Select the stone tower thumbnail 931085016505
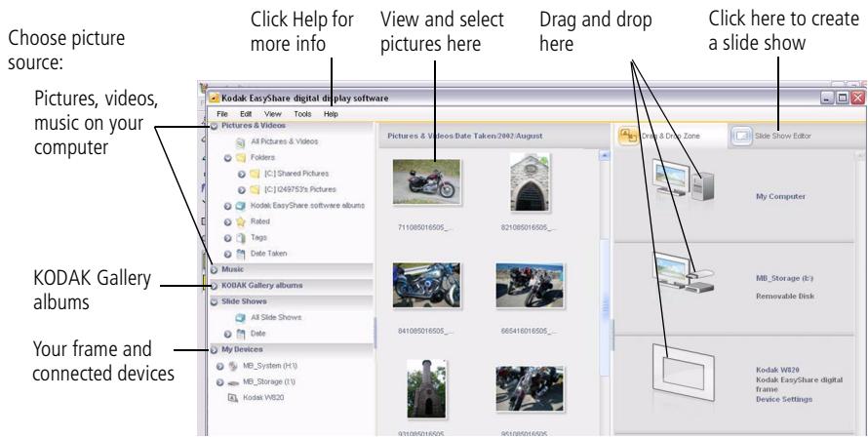 point(426,388)
